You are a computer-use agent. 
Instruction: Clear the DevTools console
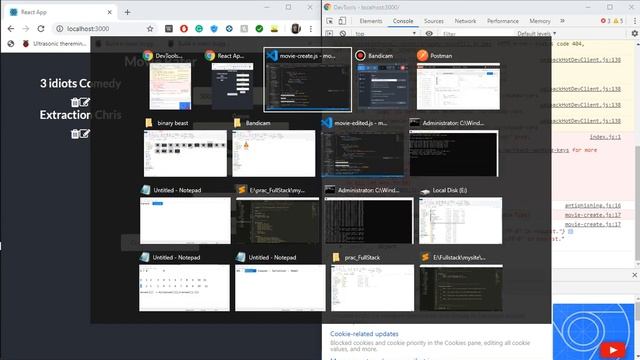click(x=343, y=33)
